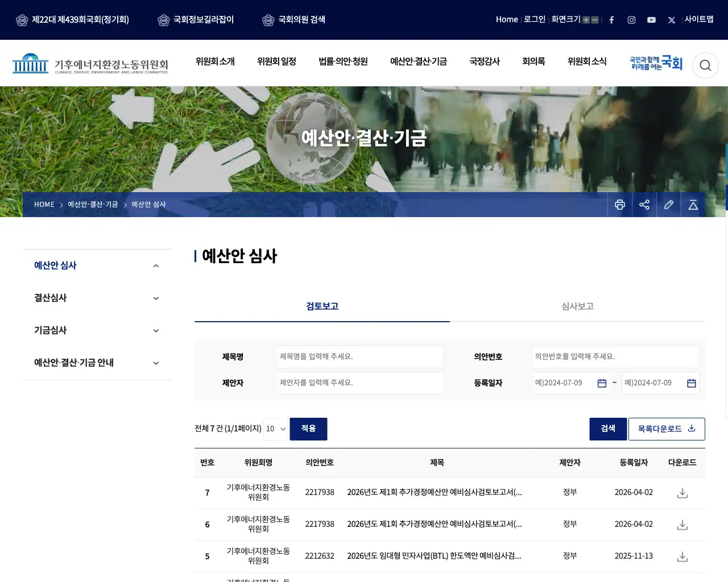Open the results-per-page dropdown showing 10
Screen dimensions: 728x582
coord(276,429)
